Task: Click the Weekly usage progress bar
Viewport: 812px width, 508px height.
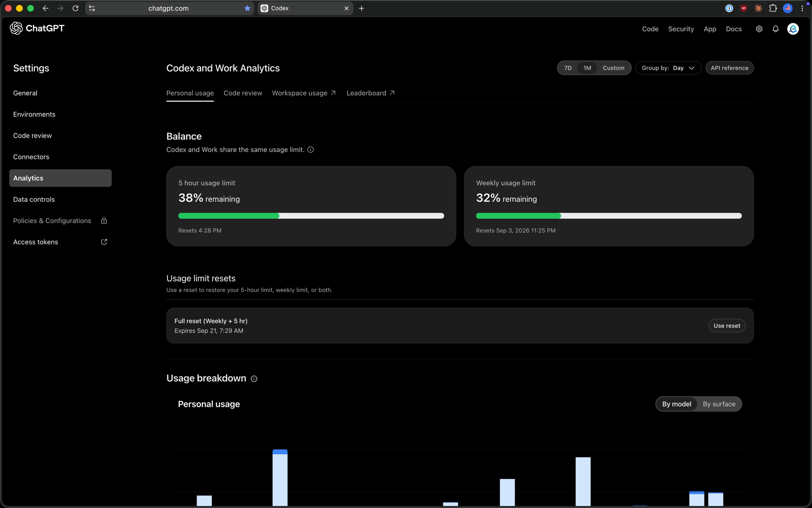Action: click(609, 216)
